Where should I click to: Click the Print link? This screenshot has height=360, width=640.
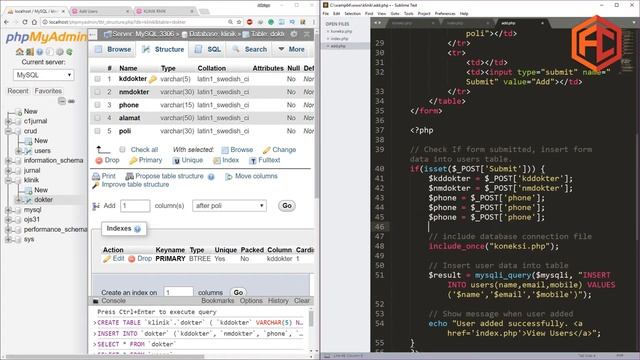104,176
